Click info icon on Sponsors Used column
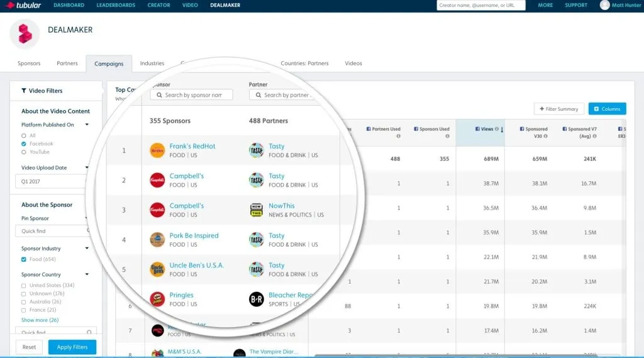This screenshot has height=358, width=644. (447, 136)
